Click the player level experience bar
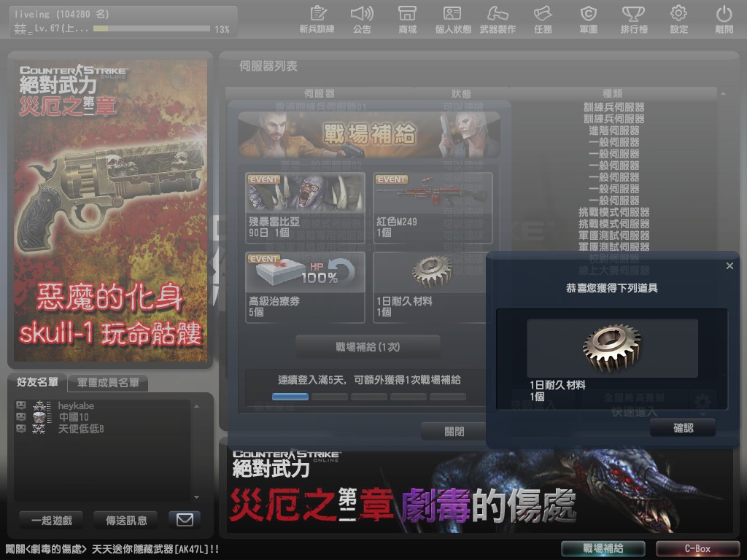747x560 pixels. [152, 28]
